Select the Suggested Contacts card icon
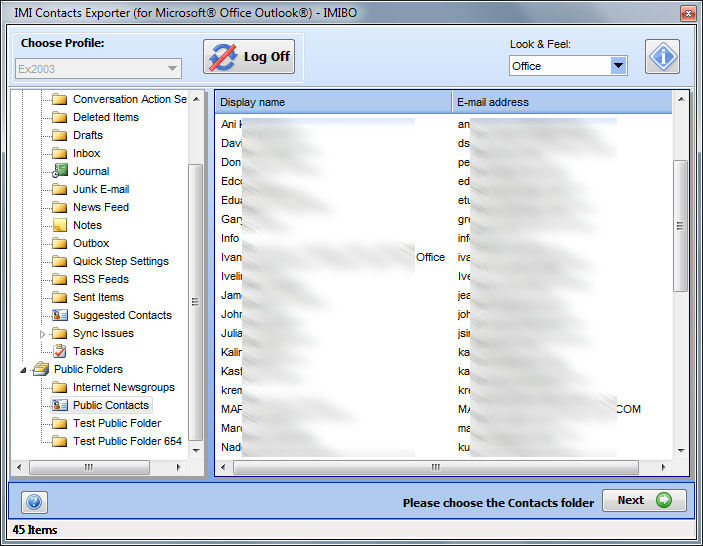The width and height of the screenshot is (703, 546). point(59,315)
